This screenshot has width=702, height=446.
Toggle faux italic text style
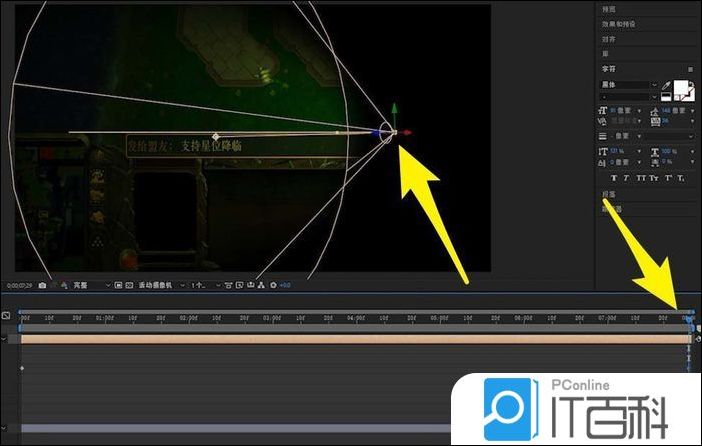click(626, 178)
